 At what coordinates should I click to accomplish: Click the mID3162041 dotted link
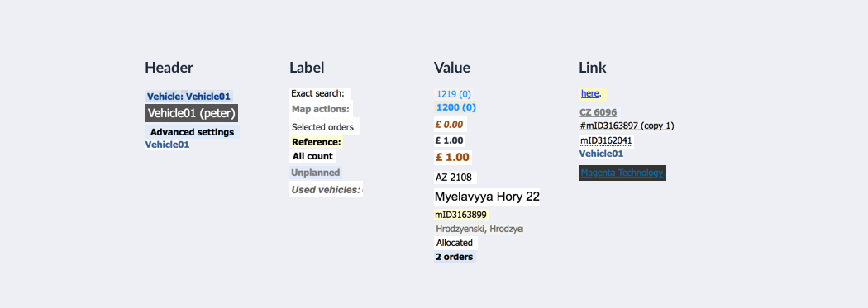[x=606, y=140]
